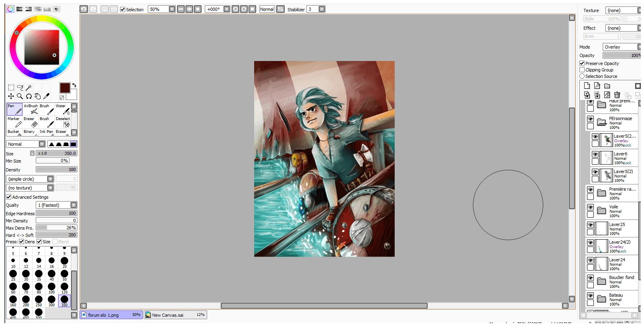Click the Normal view button in toolbar
The height and width of the screenshot is (328, 644).
coord(267,9)
